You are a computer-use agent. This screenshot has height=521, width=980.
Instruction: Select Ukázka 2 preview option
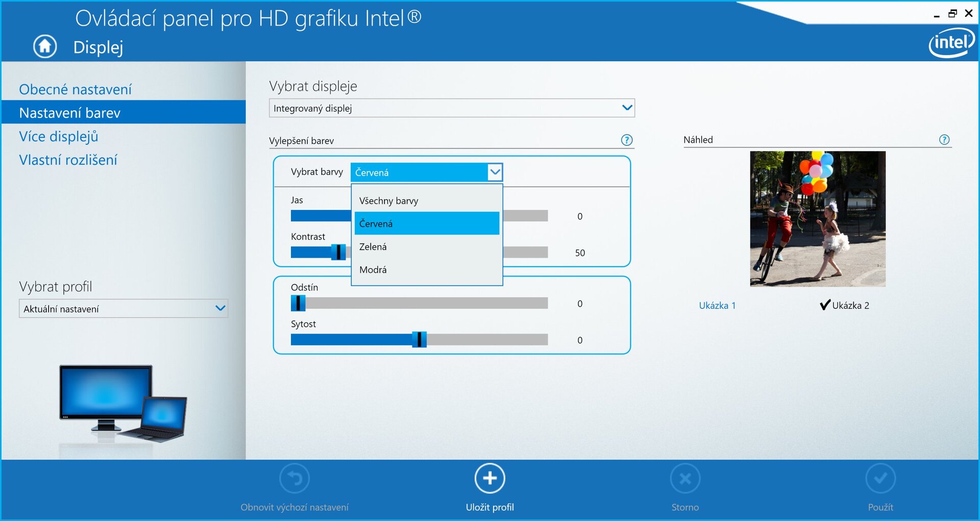[850, 305]
